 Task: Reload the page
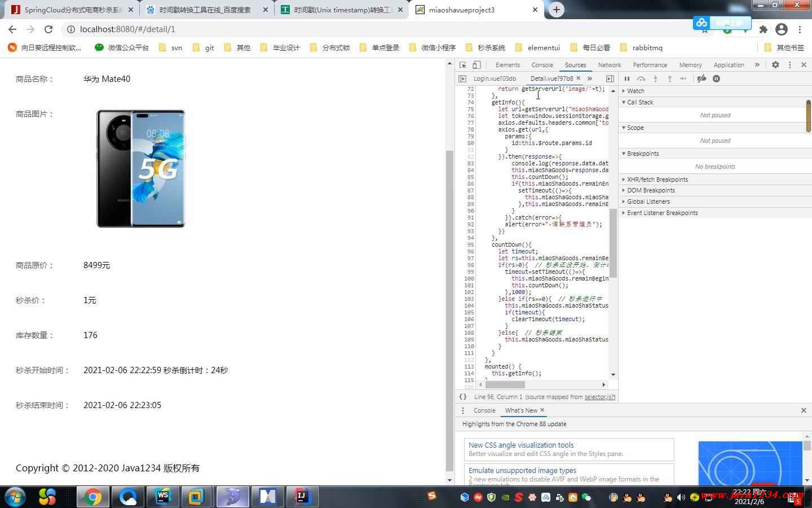pos(48,29)
